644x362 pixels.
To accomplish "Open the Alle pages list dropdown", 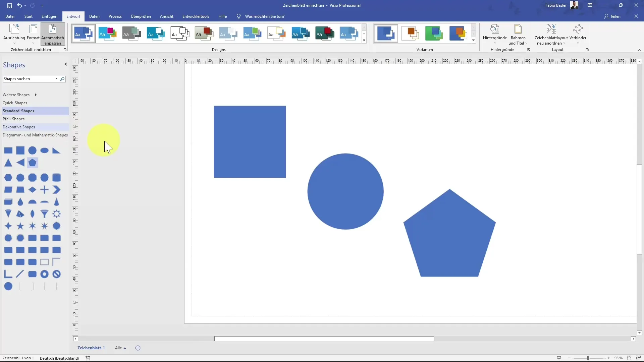I will point(120,348).
